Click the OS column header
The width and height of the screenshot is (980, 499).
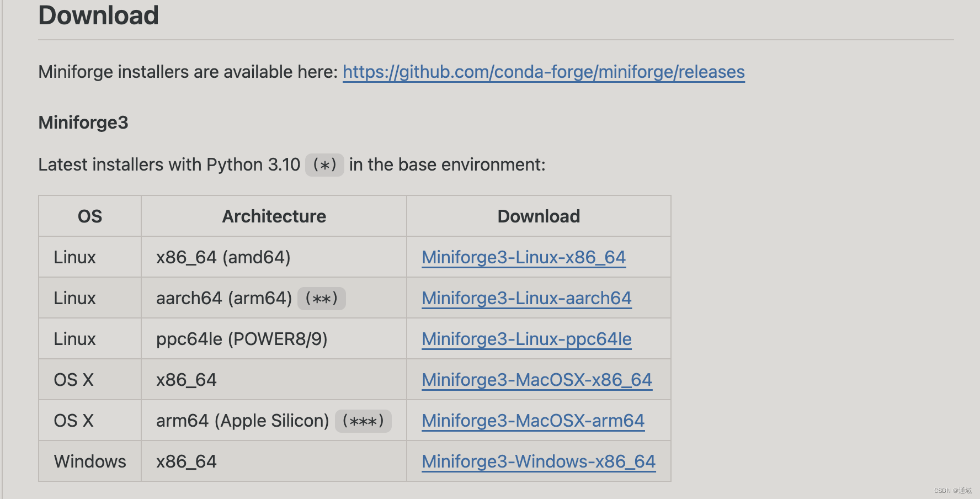(90, 216)
